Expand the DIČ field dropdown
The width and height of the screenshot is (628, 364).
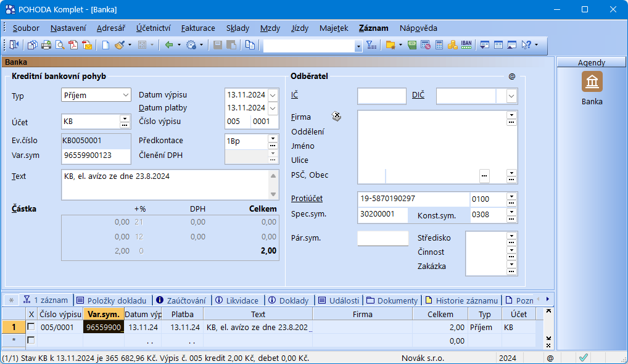511,96
